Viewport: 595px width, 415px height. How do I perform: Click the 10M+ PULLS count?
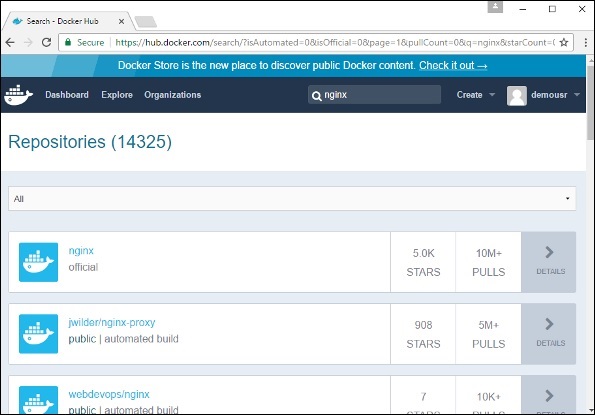click(x=489, y=262)
